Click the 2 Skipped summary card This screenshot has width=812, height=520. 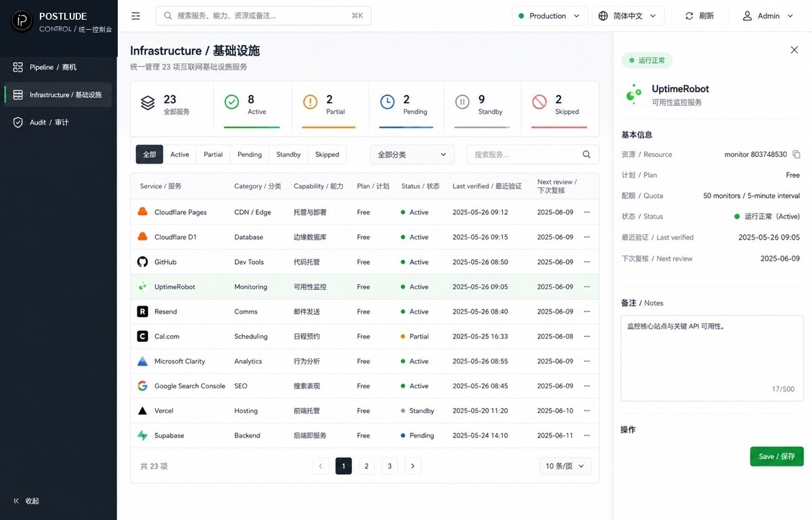point(560,108)
